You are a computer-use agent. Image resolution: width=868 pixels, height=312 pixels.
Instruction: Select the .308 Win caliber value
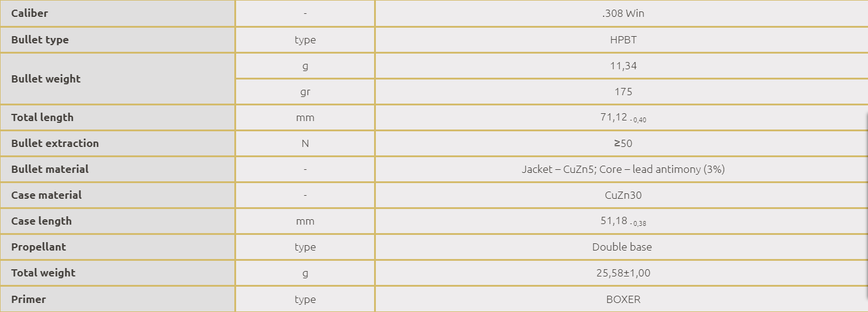coord(623,13)
